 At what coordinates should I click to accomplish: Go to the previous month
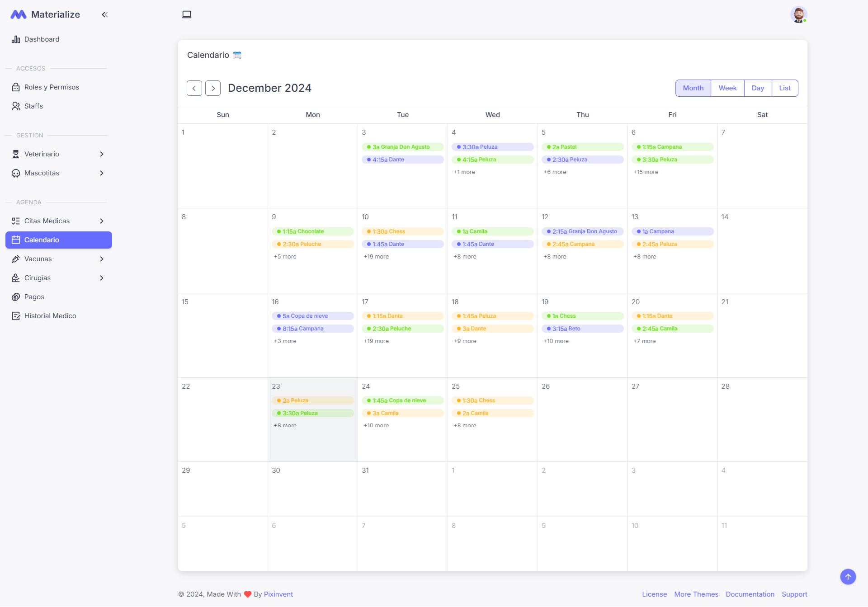point(194,88)
